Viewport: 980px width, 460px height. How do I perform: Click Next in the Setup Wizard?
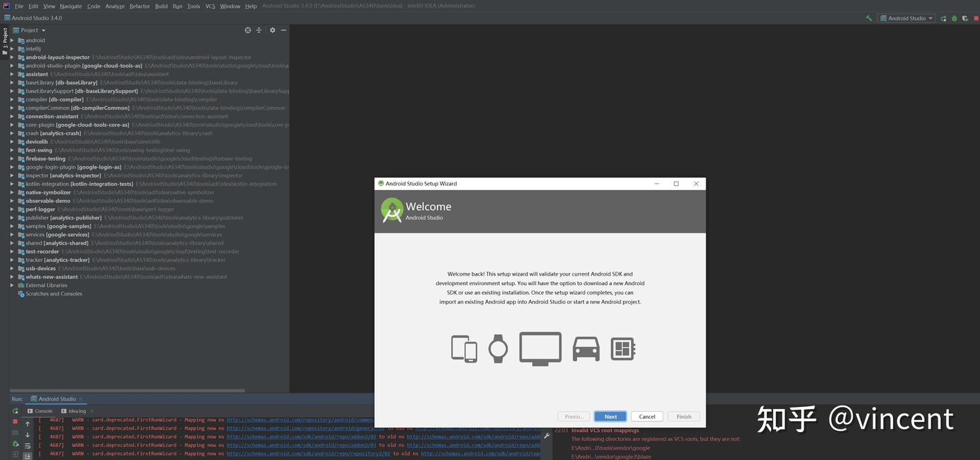610,416
